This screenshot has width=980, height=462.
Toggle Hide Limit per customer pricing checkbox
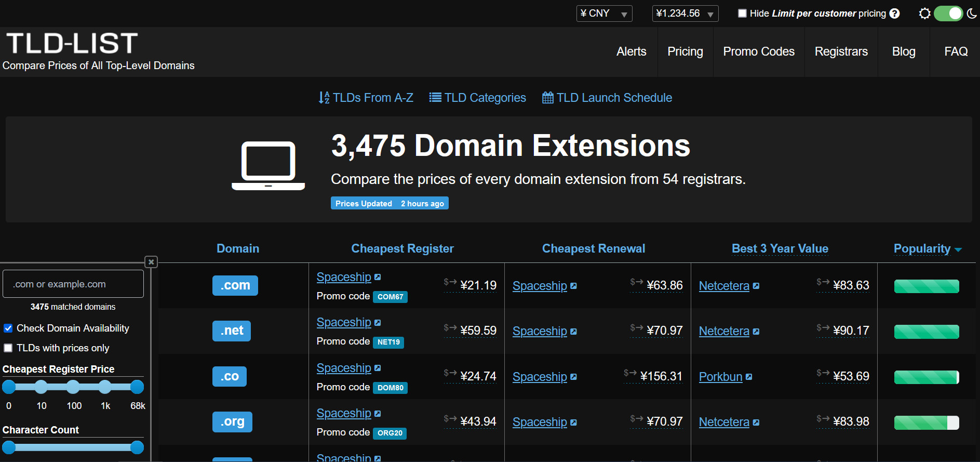point(743,14)
